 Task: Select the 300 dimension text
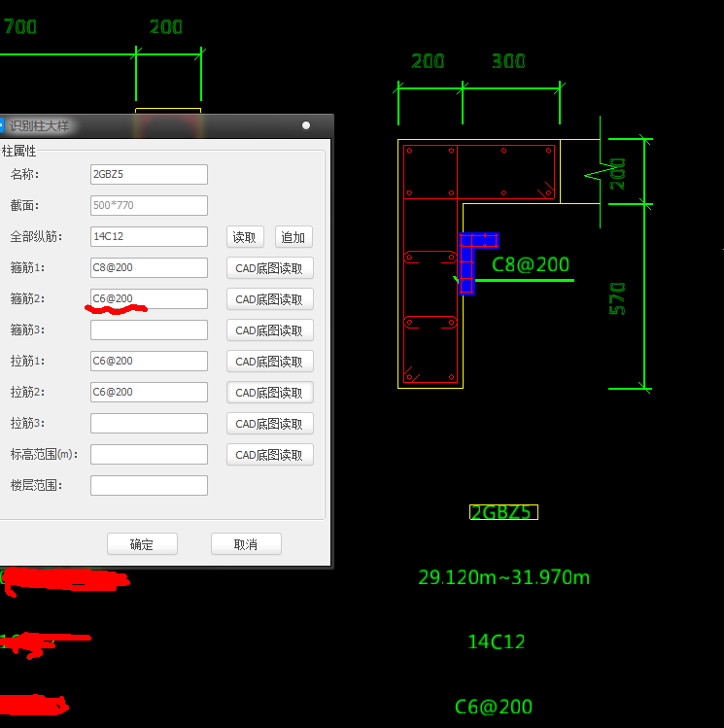click(508, 61)
